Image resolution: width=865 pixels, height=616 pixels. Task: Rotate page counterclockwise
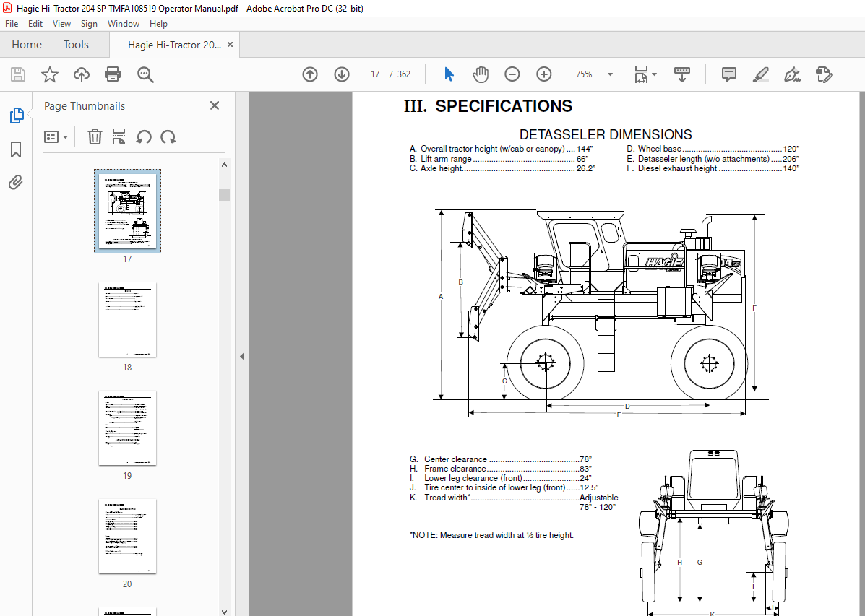(144, 136)
